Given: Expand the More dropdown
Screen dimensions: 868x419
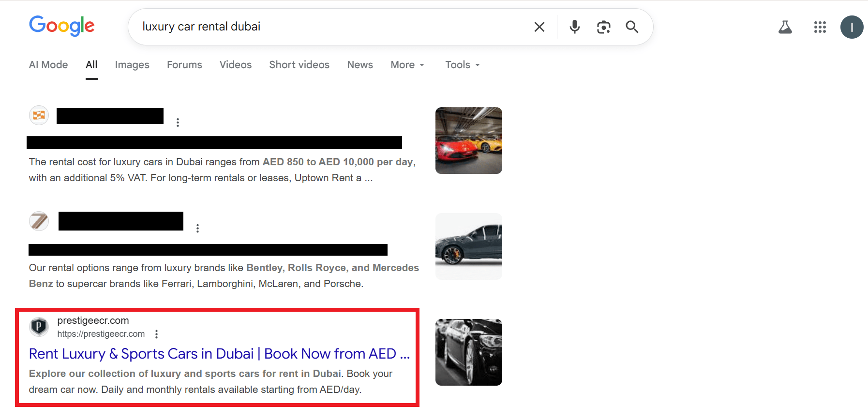Looking at the screenshot, I should [x=407, y=65].
